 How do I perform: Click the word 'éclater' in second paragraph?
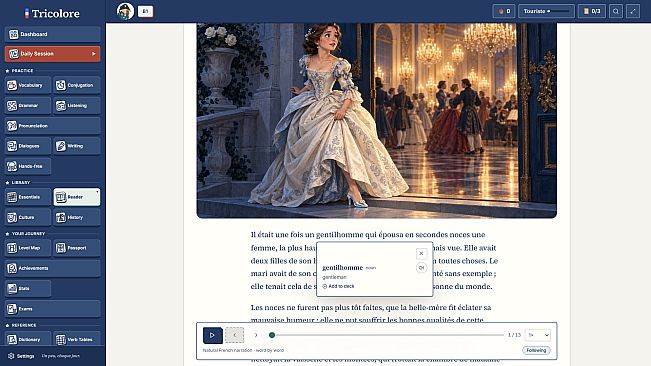point(470,307)
